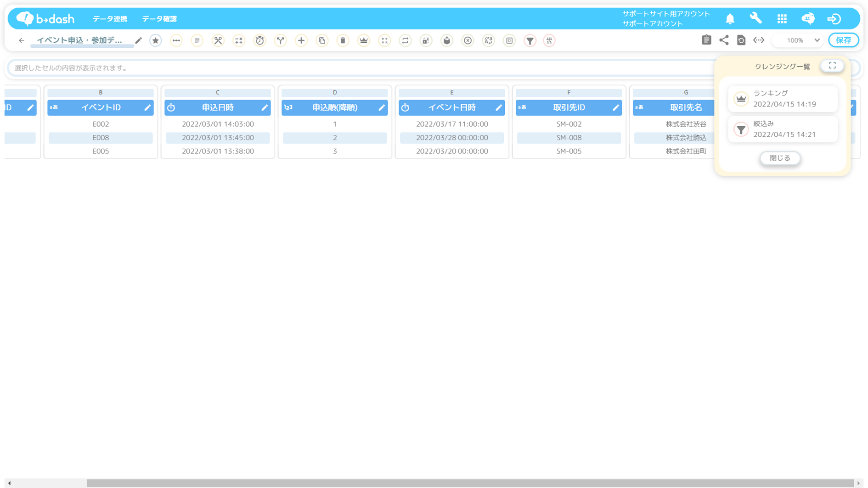Open the crown ranking tool in toolbar
This screenshot has height=488, width=868.
364,40
